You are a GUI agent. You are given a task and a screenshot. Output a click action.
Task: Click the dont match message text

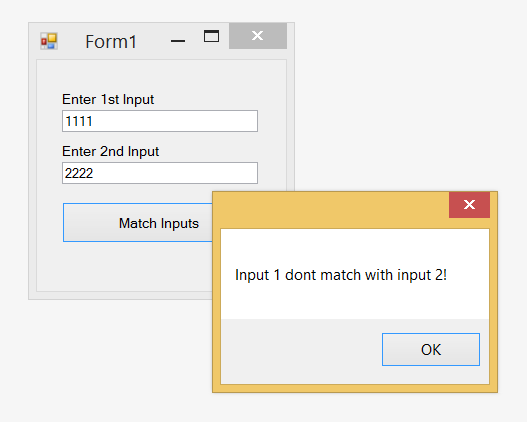coord(341,275)
